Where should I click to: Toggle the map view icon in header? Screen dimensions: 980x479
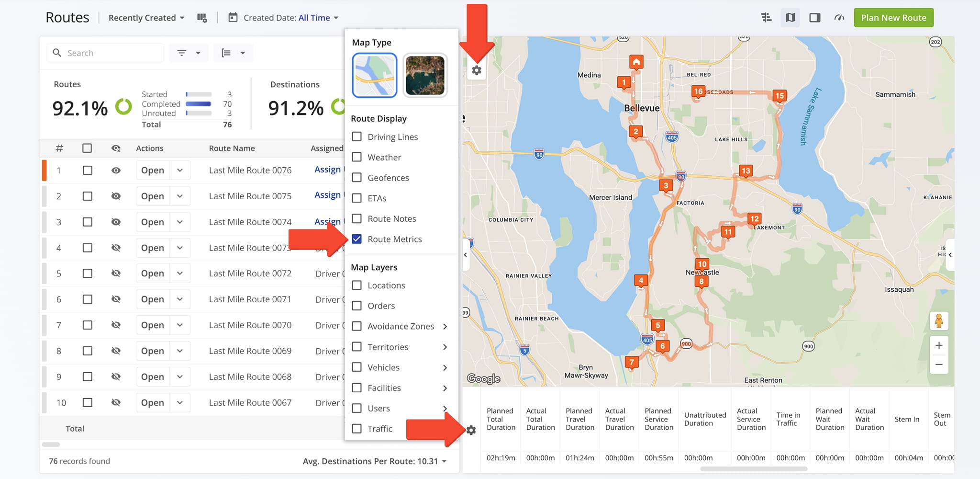click(791, 18)
